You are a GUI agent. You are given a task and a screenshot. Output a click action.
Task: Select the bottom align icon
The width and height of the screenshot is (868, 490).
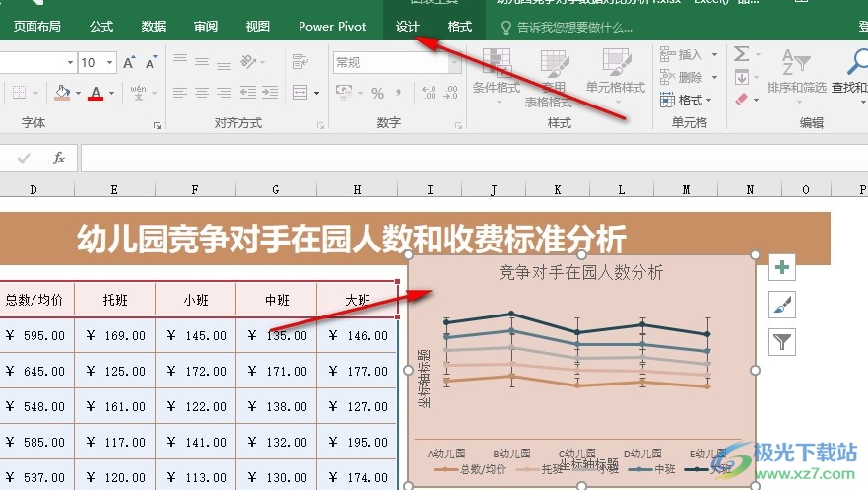(223, 65)
